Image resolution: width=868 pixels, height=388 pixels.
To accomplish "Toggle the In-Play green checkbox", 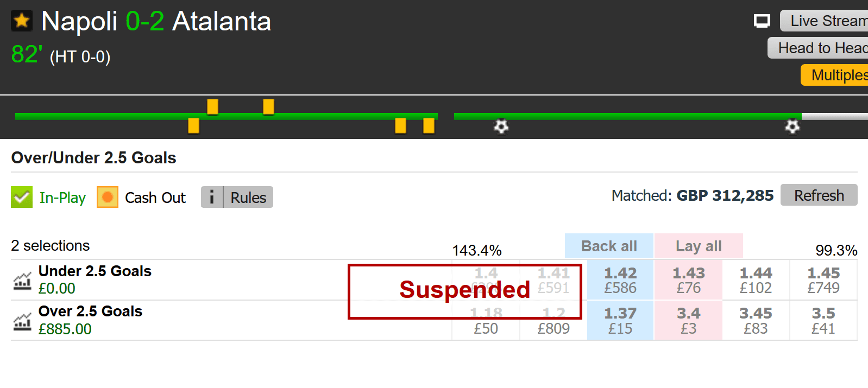I will (x=22, y=197).
